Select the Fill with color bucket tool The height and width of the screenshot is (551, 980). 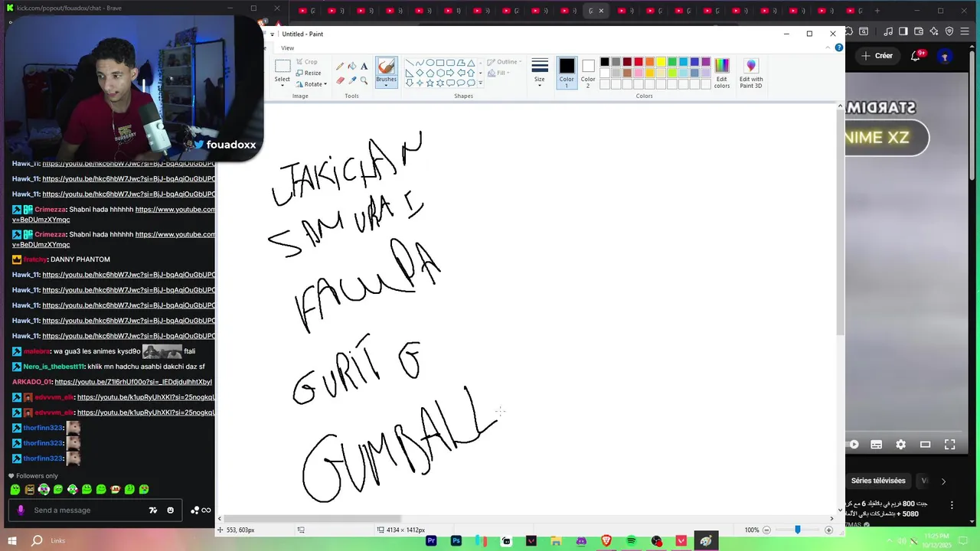click(x=352, y=67)
